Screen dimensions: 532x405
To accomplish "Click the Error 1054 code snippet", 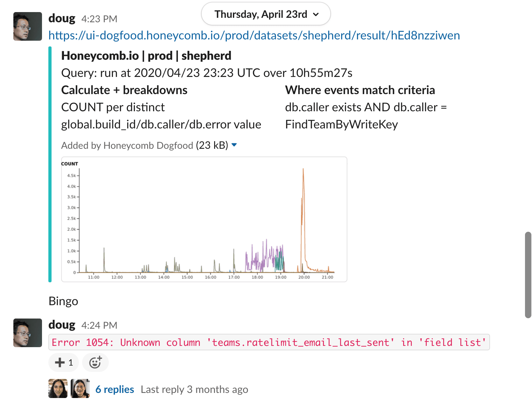I will pyautogui.click(x=269, y=342).
